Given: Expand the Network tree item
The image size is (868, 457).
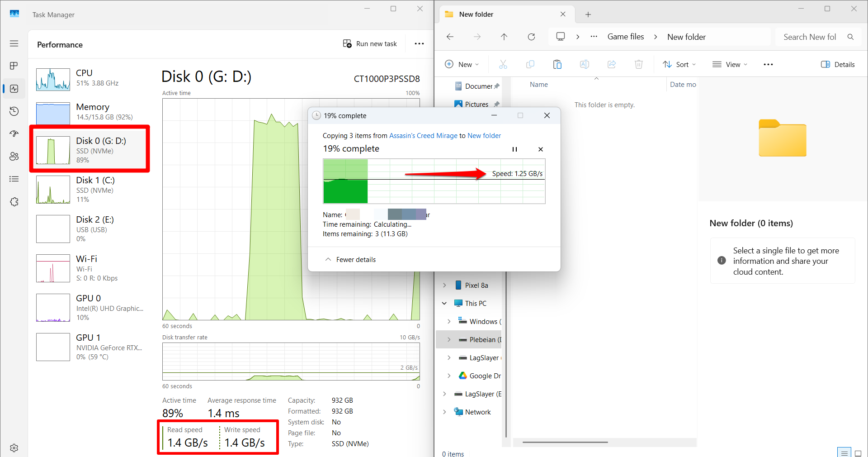Looking at the screenshot, I should tap(445, 412).
